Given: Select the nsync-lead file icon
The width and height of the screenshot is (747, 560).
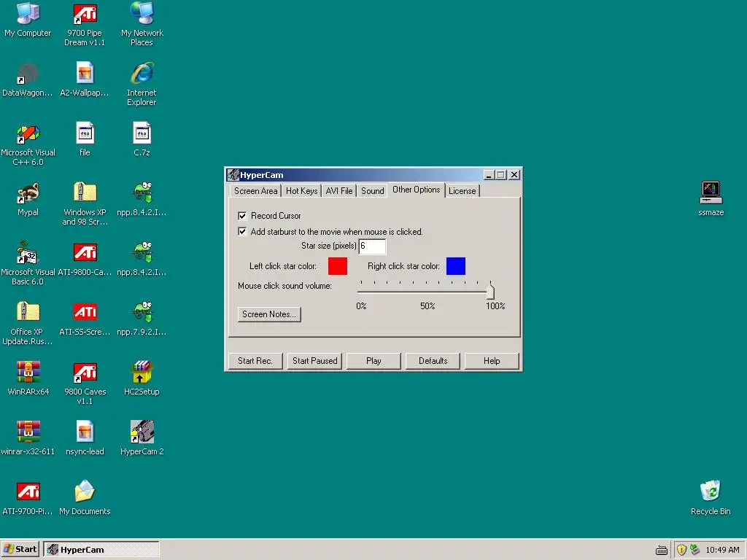Looking at the screenshot, I should point(85,439).
